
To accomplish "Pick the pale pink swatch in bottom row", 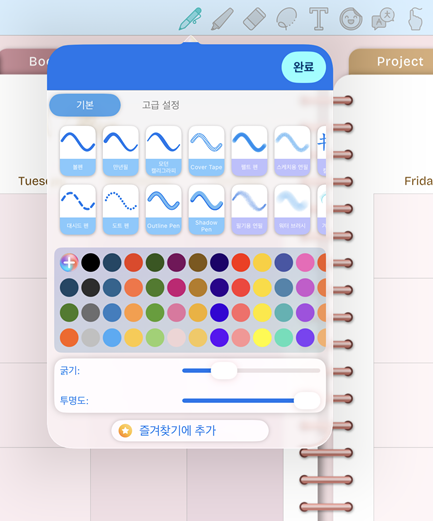I will pyautogui.click(x=176, y=337).
